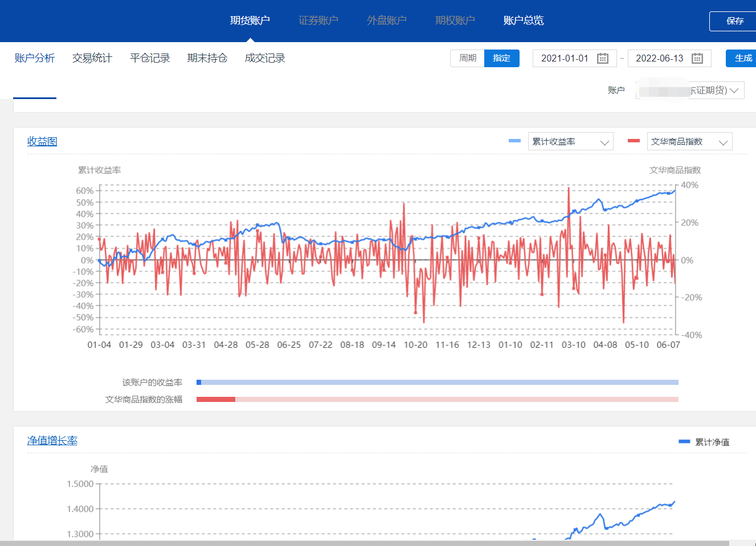Click the horizontal scrollbar at bottom
756x546 pixels.
(365, 543)
